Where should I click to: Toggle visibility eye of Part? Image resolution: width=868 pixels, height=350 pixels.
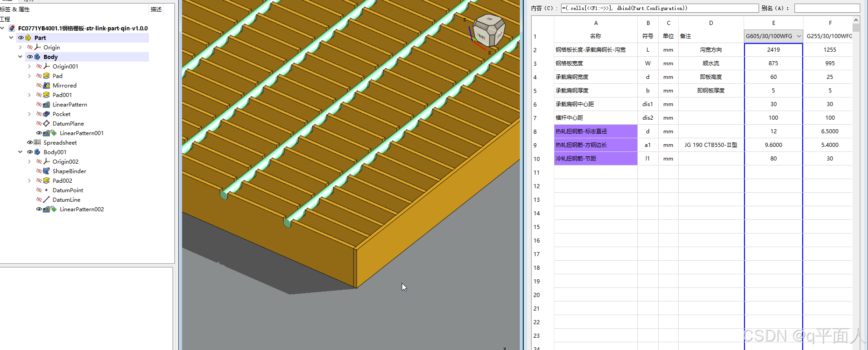(21, 38)
